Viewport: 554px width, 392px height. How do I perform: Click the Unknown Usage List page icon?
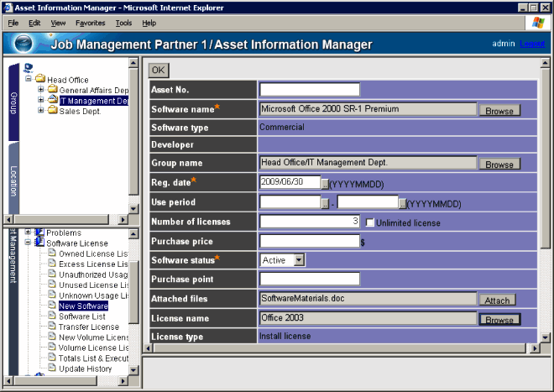pyautogui.click(x=52, y=295)
